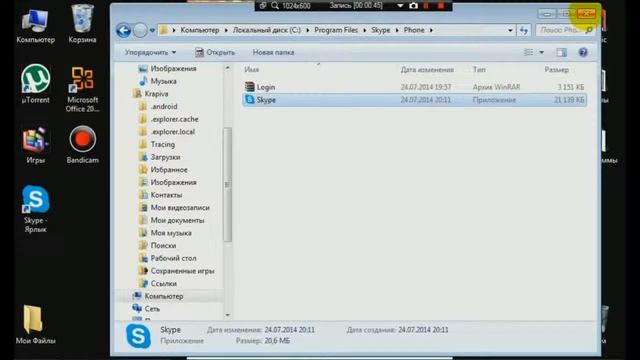Click Skype in the address breadcrumb
This screenshot has width=640, height=360.
381,30
